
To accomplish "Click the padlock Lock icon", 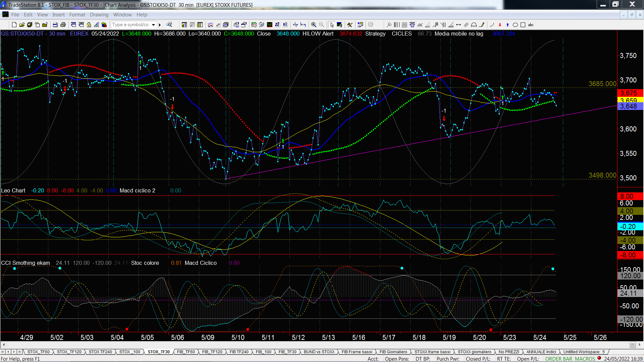I will (89, 25).
